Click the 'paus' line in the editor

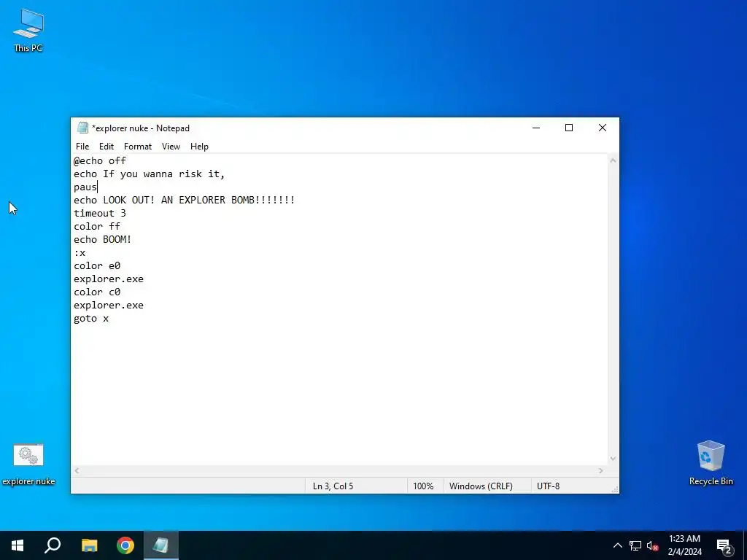point(85,187)
